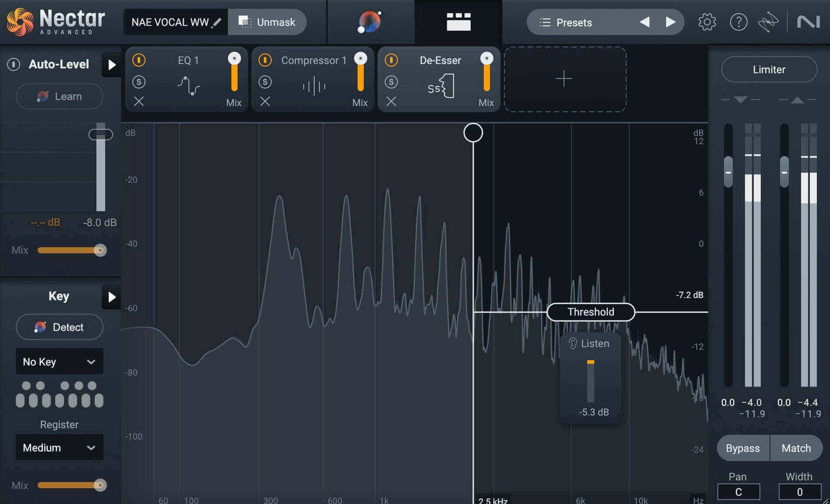This screenshot has width=830, height=504.
Task: Open the No Key dropdown
Action: pyautogui.click(x=60, y=362)
